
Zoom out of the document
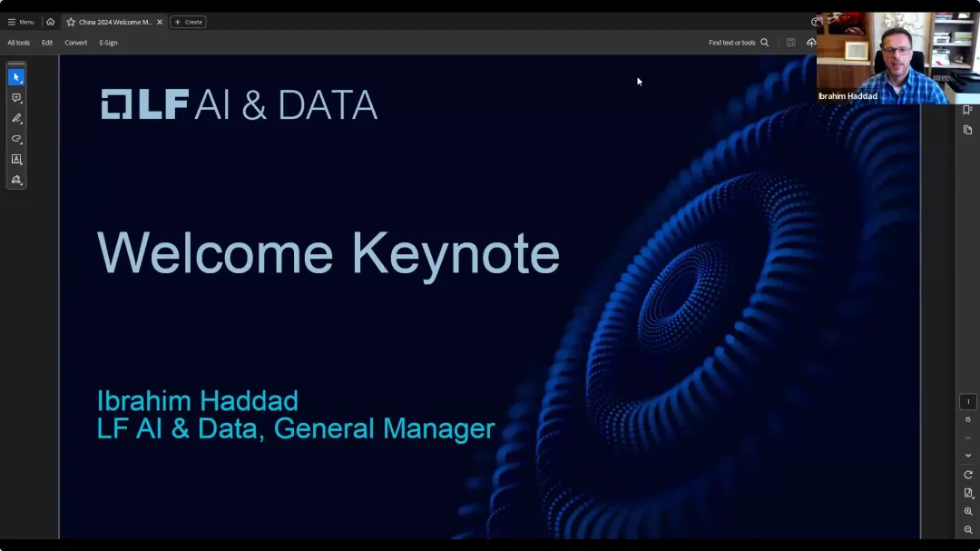(x=968, y=530)
